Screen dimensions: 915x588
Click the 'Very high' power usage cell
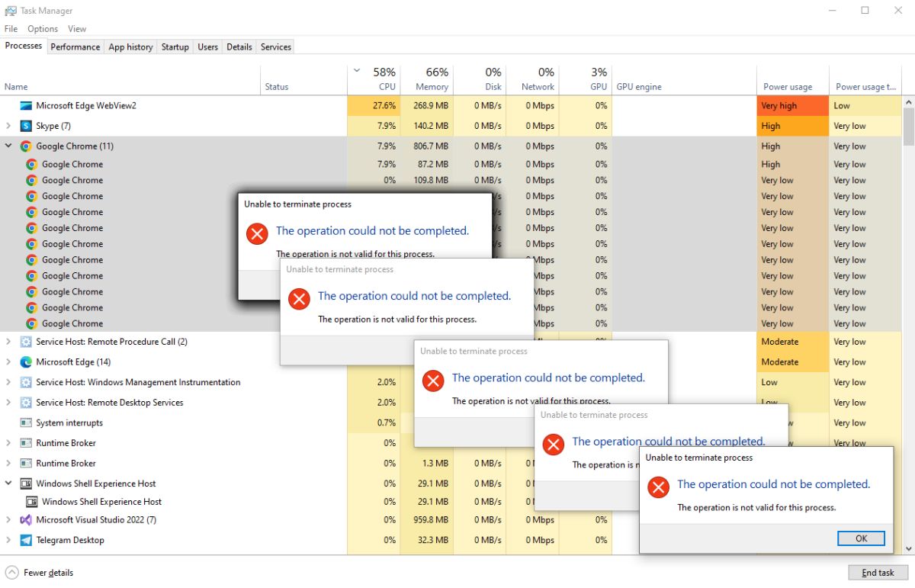tap(793, 105)
